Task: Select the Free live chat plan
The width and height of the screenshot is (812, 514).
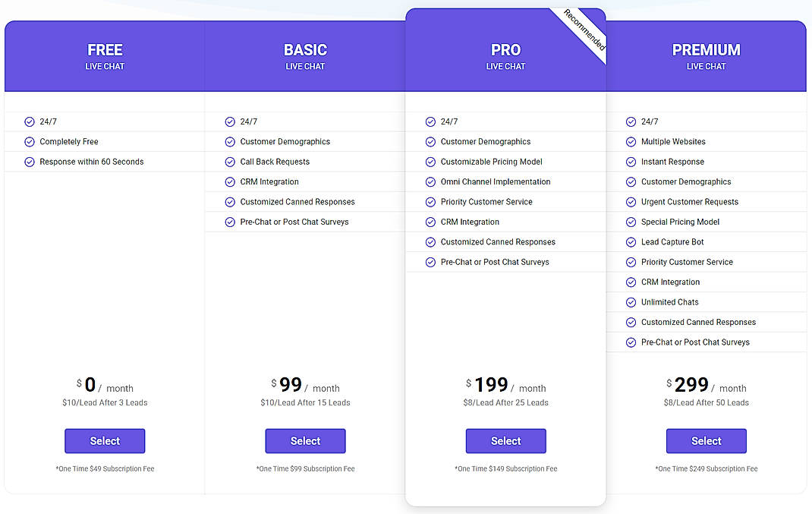Action: pyautogui.click(x=105, y=441)
